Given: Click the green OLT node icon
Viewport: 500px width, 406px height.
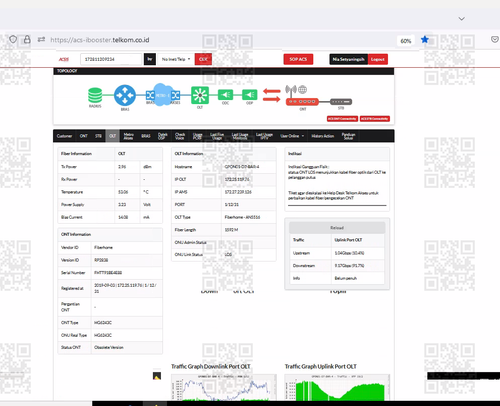Looking at the screenshot, I should (x=200, y=95).
